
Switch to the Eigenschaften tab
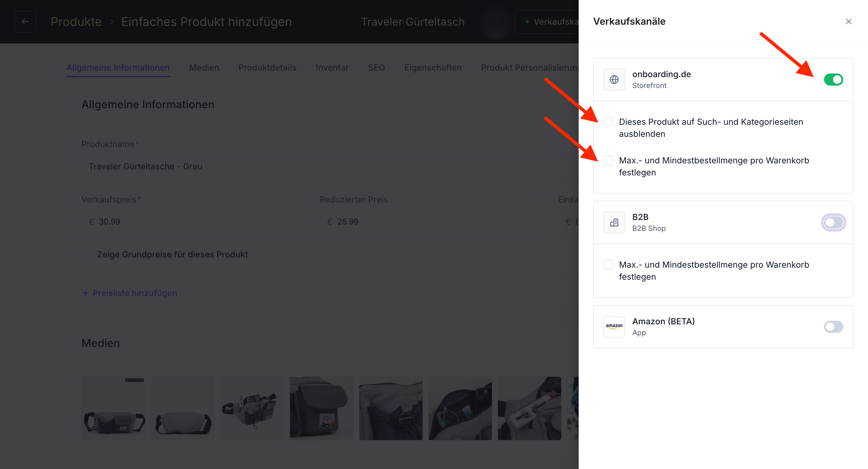433,68
